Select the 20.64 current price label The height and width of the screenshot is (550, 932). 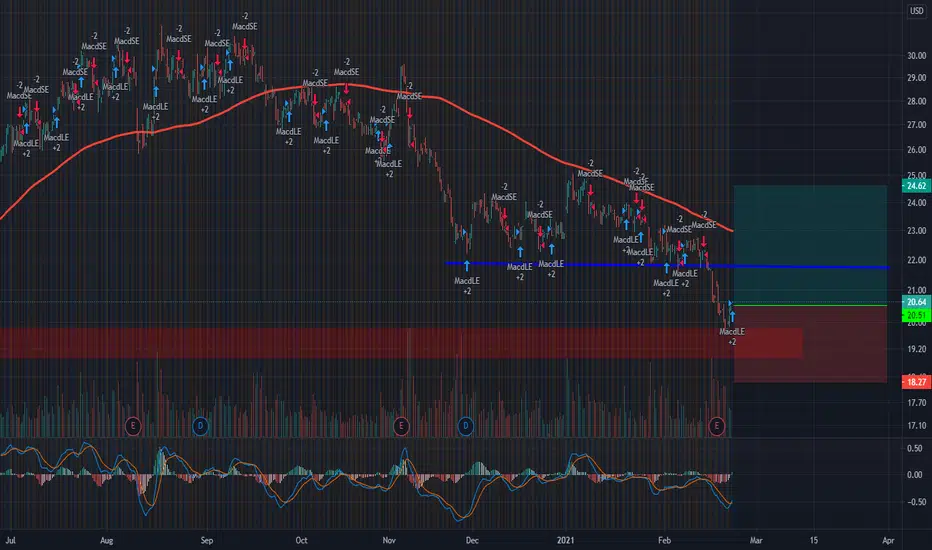click(x=916, y=302)
